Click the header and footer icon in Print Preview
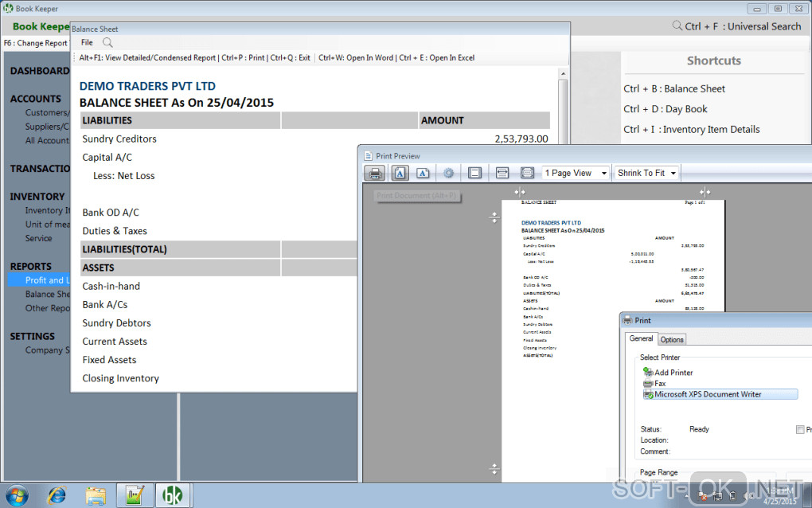The image size is (812, 508). click(x=474, y=173)
